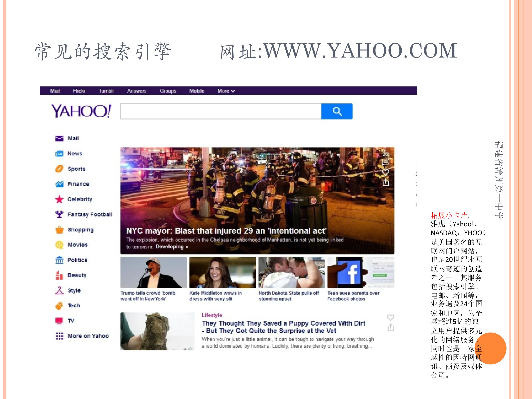The image size is (532, 399).
Task: Like the Lifestyle puppy article heart
Action: [390, 318]
